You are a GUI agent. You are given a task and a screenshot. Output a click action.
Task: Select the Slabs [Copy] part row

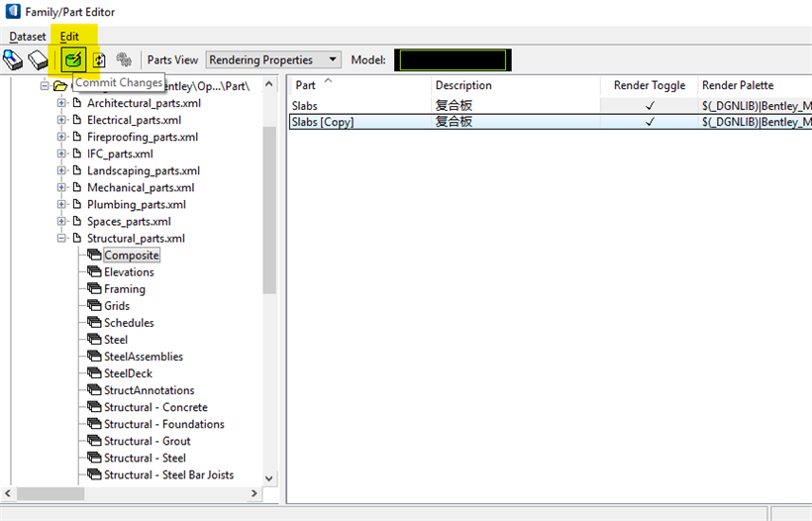[550, 122]
